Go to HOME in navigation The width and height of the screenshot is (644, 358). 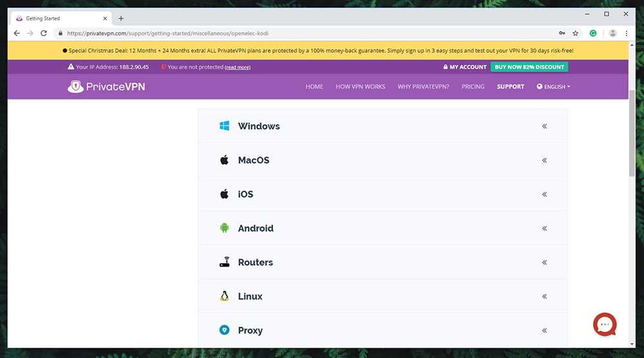click(x=314, y=87)
